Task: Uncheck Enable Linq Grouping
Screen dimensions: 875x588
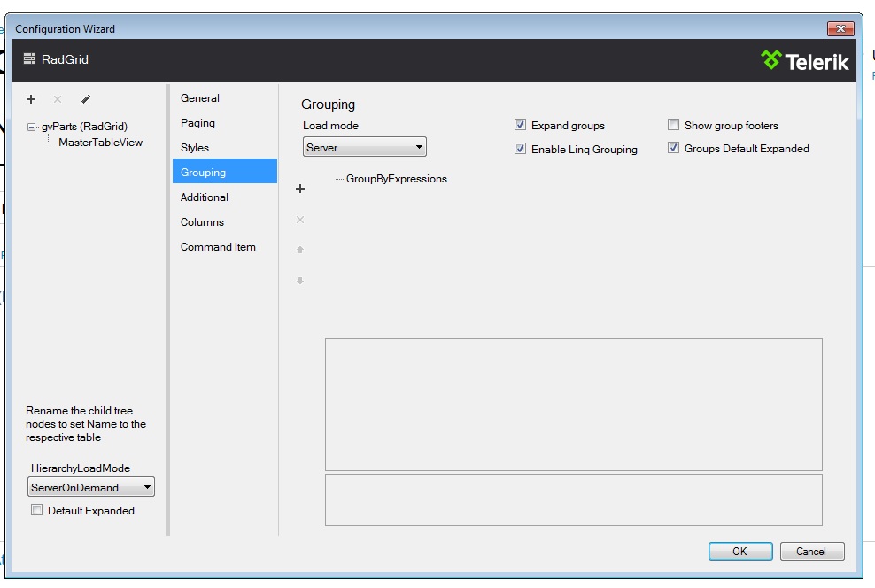Action: point(520,149)
